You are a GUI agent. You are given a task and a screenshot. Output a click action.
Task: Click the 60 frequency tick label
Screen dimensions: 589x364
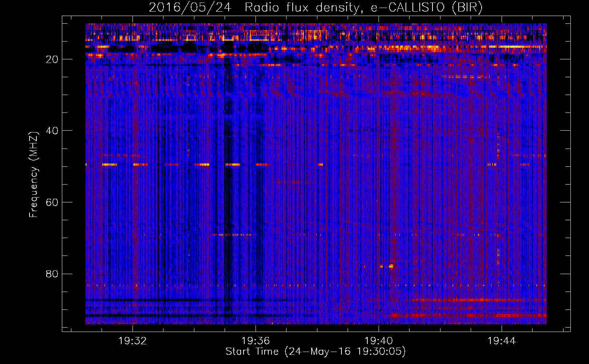pos(52,202)
